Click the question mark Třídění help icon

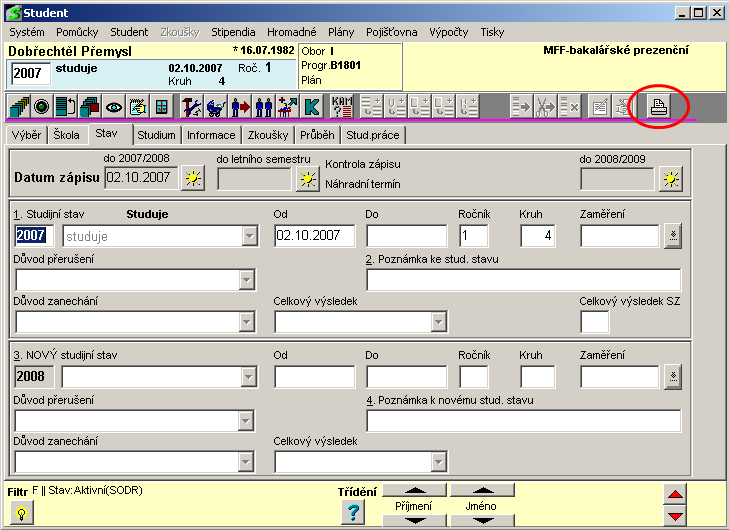pyautogui.click(x=352, y=512)
